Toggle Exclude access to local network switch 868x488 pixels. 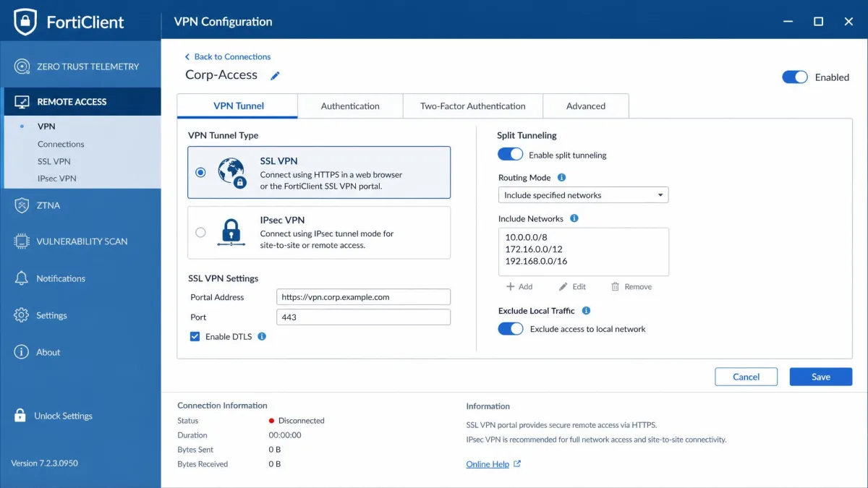(x=510, y=328)
